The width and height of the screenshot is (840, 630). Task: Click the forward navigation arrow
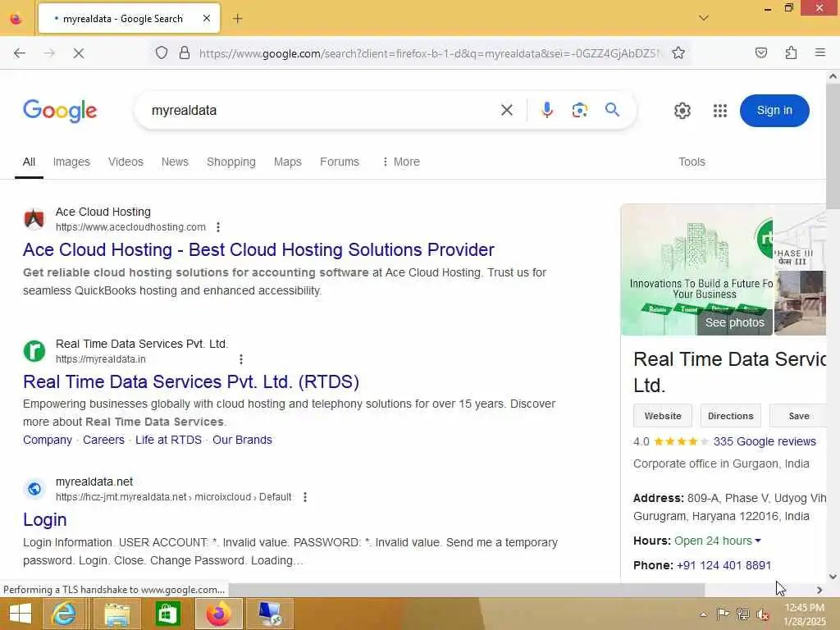[x=49, y=53]
